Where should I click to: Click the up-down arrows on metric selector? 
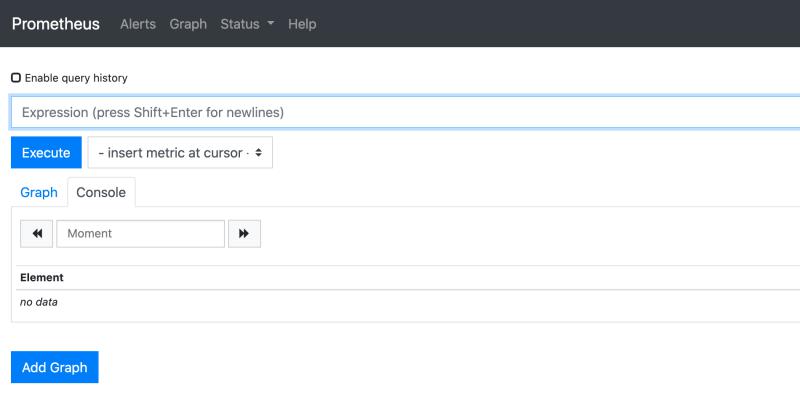[x=259, y=153]
